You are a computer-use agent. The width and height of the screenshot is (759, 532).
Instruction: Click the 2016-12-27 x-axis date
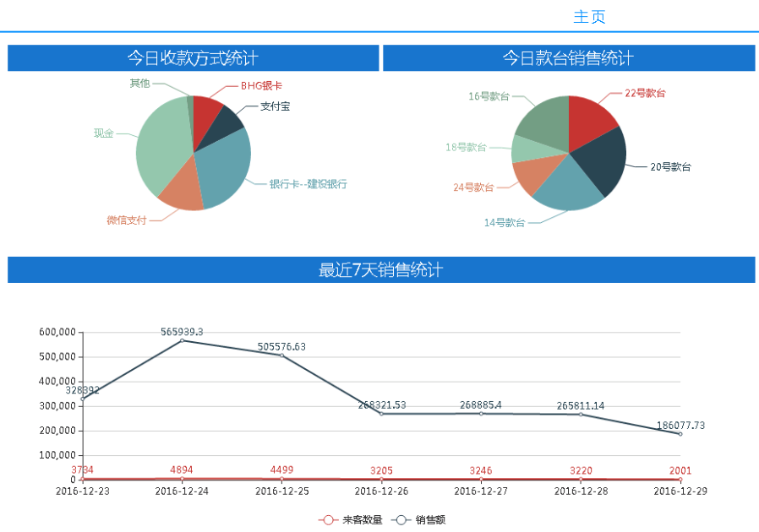(481, 491)
